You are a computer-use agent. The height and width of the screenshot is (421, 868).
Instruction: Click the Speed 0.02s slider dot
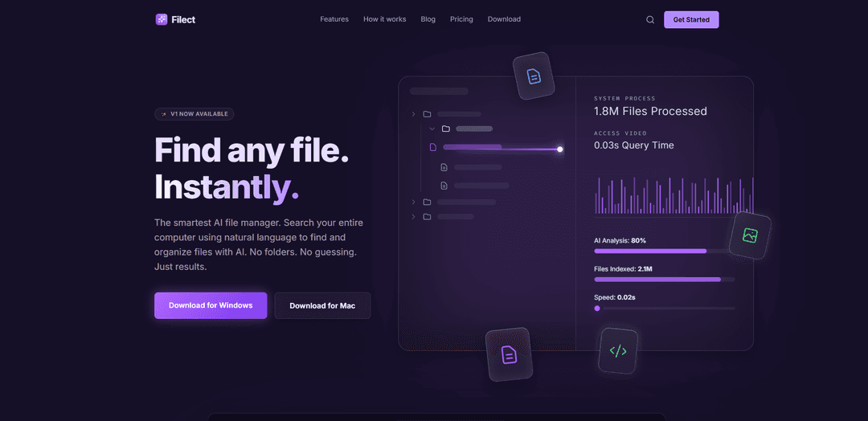596,309
